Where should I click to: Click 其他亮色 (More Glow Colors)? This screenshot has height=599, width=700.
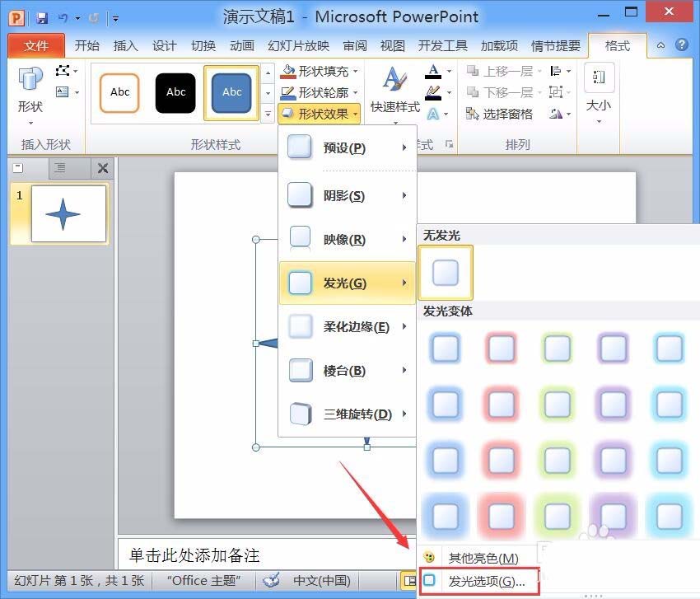click(x=488, y=558)
